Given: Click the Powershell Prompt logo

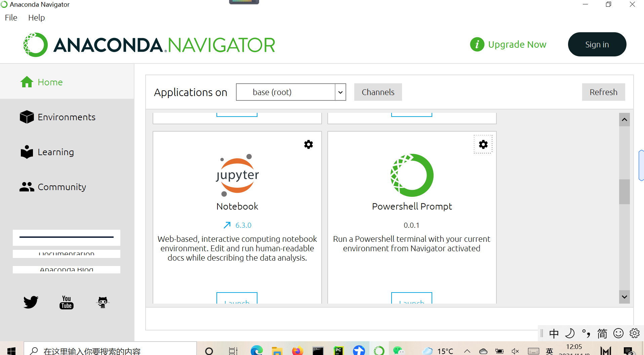Looking at the screenshot, I should coord(412,175).
